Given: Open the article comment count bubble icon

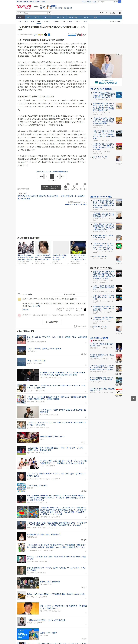Looking at the screenshot, I should point(35,35).
